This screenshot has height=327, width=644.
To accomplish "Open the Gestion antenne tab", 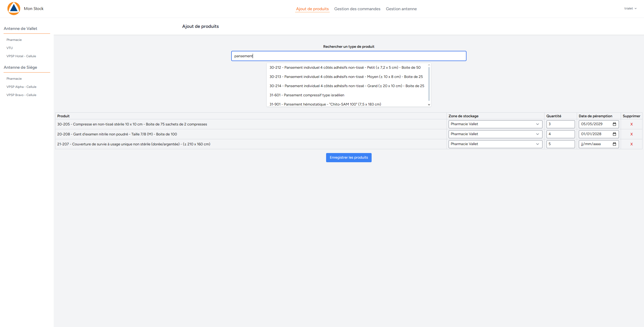I will [x=401, y=9].
